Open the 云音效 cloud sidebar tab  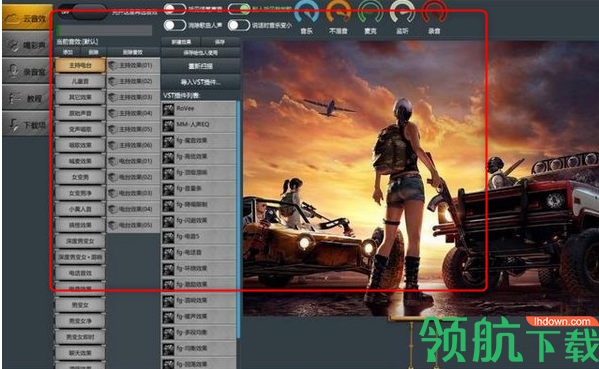(27, 17)
